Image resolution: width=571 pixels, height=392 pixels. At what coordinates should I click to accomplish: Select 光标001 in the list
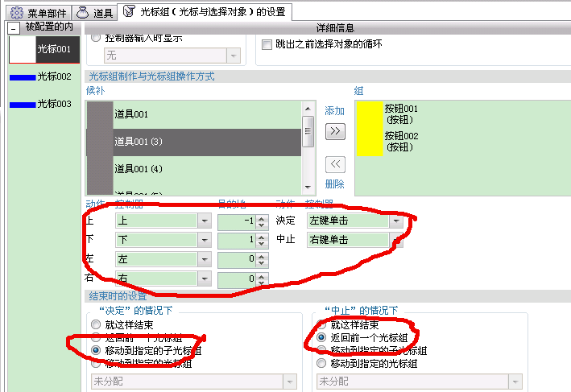pos(44,49)
